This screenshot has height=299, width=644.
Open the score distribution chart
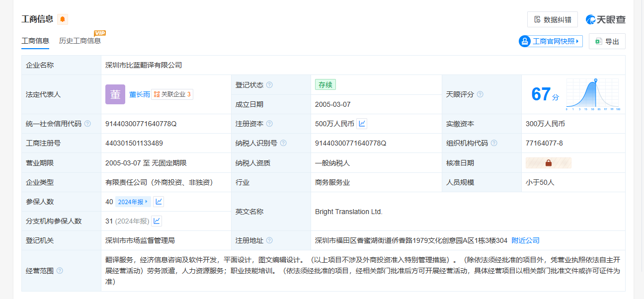click(x=593, y=94)
